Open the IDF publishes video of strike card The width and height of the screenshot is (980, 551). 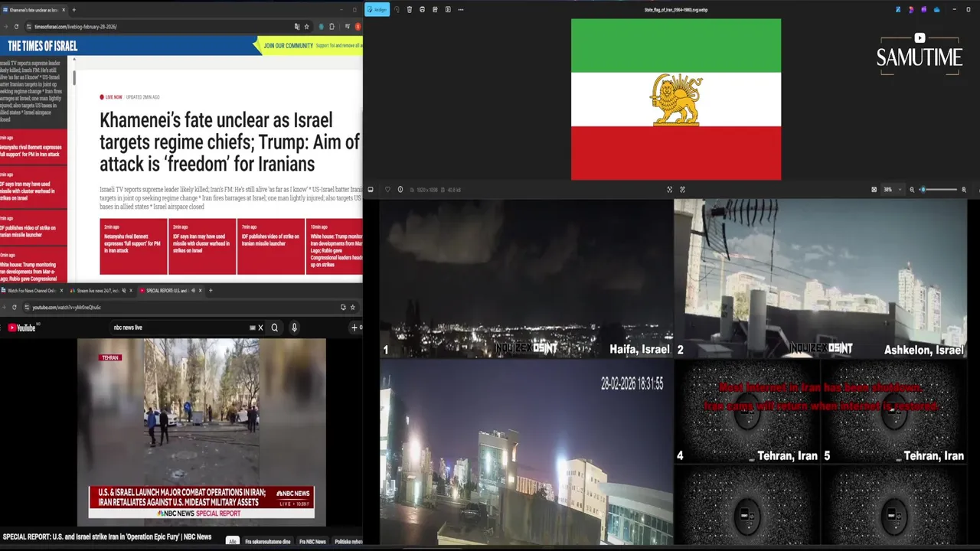pos(271,246)
